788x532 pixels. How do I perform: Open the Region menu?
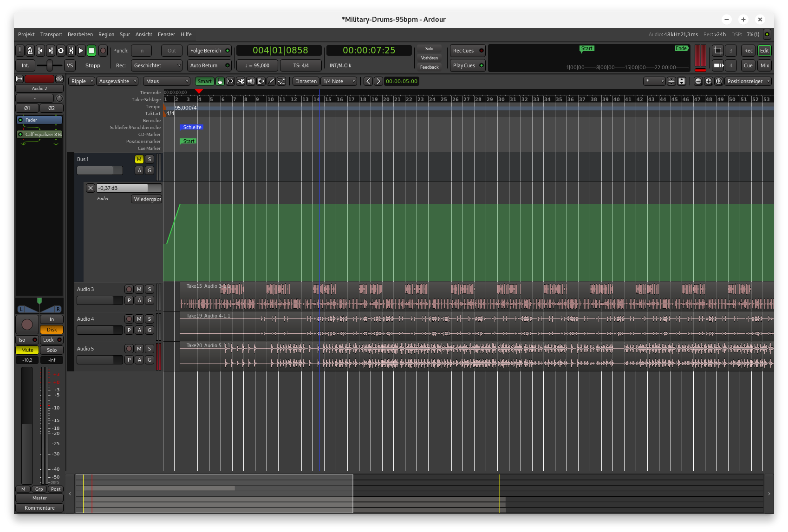pos(106,34)
